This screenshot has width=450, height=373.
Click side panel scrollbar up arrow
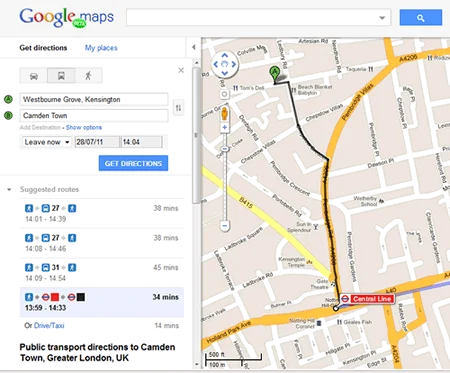tap(197, 63)
